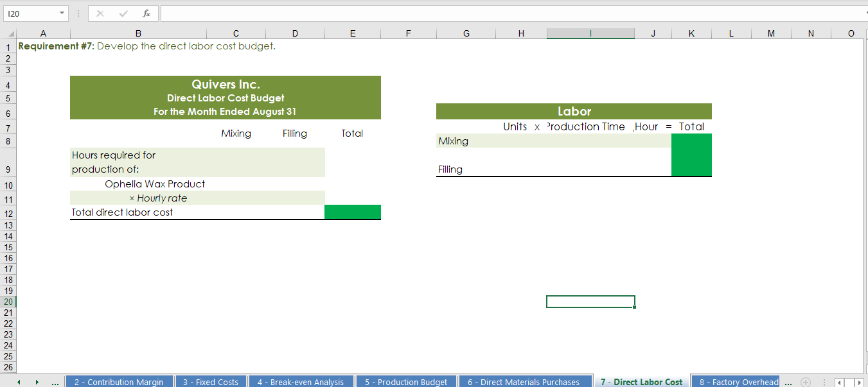Click 'Hours required for production of:' cell
Viewport: 868px width, 387px height.
(x=138, y=162)
